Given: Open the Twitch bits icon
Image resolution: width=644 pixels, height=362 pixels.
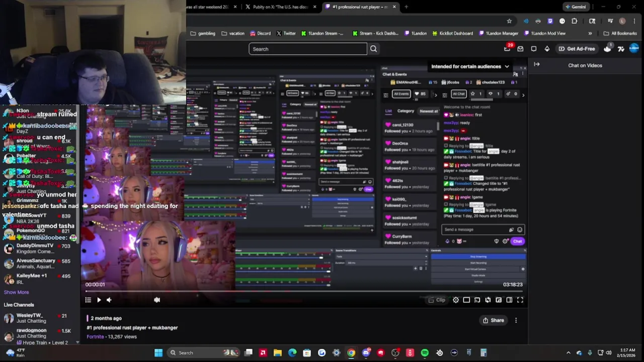Looking at the screenshot, I should tap(547, 49).
